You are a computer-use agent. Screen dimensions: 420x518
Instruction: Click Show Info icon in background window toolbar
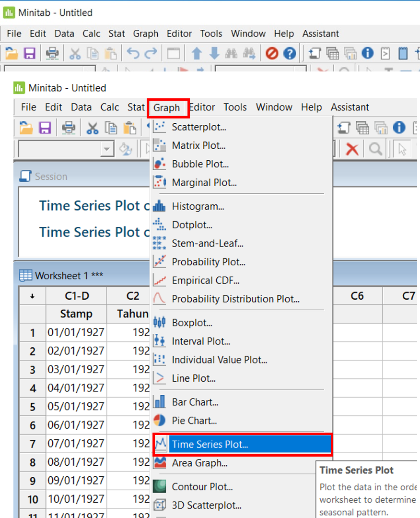pos(367,53)
